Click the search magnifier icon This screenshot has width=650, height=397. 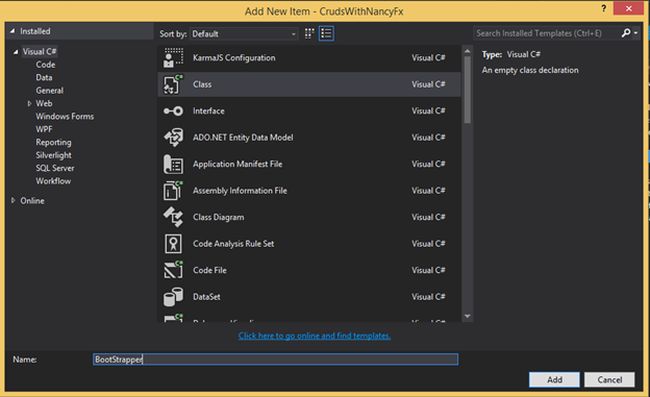(x=626, y=33)
